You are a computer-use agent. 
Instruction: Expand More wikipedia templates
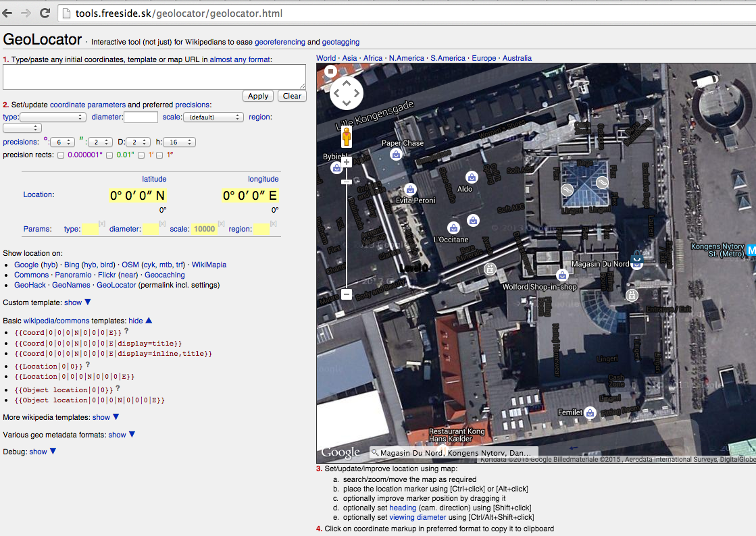click(x=105, y=417)
